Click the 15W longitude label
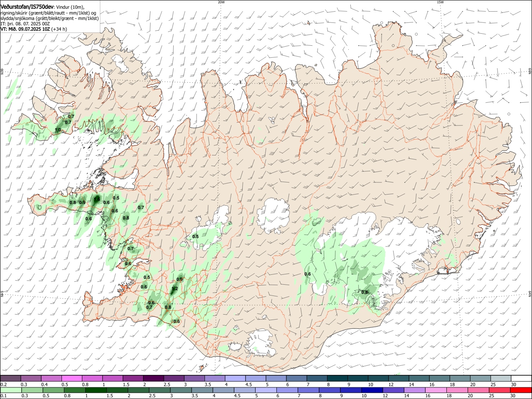 click(x=440, y=2)
